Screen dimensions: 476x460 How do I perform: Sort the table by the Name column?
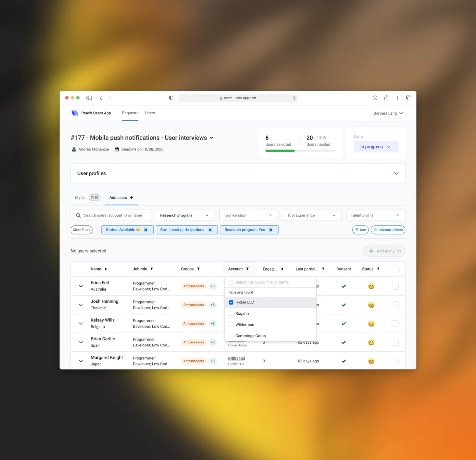[x=106, y=269]
